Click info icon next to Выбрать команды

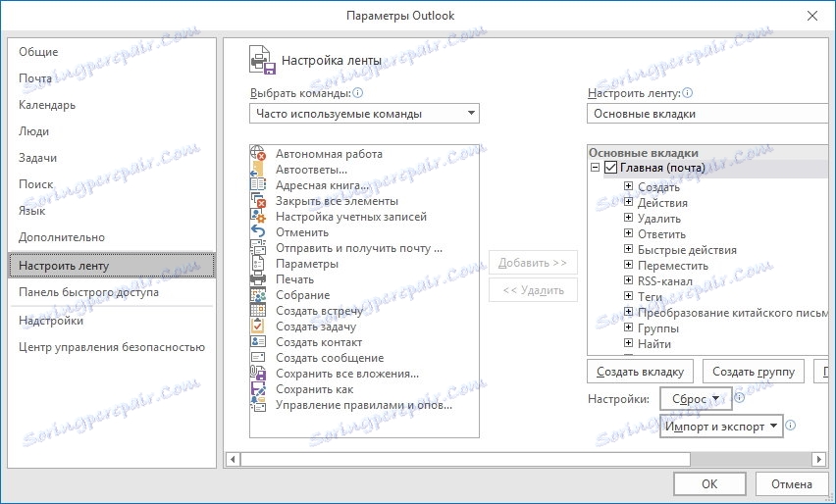tap(358, 93)
